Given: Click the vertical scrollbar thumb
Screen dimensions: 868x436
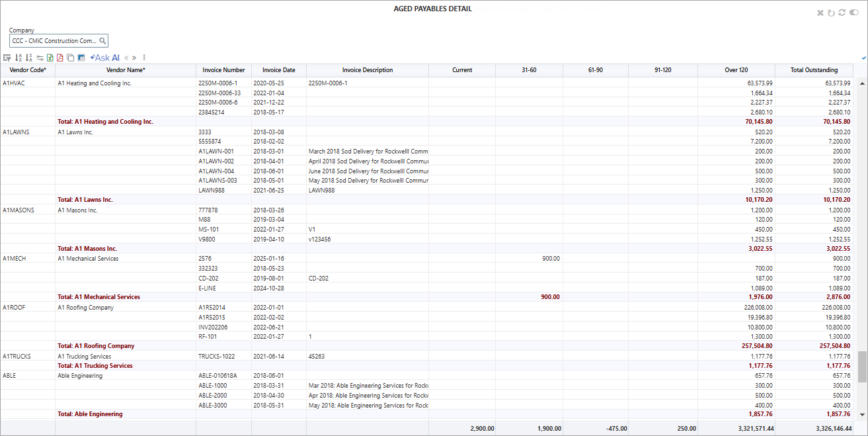Looking at the screenshot, I should pyautogui.click(x=861, y=367).
